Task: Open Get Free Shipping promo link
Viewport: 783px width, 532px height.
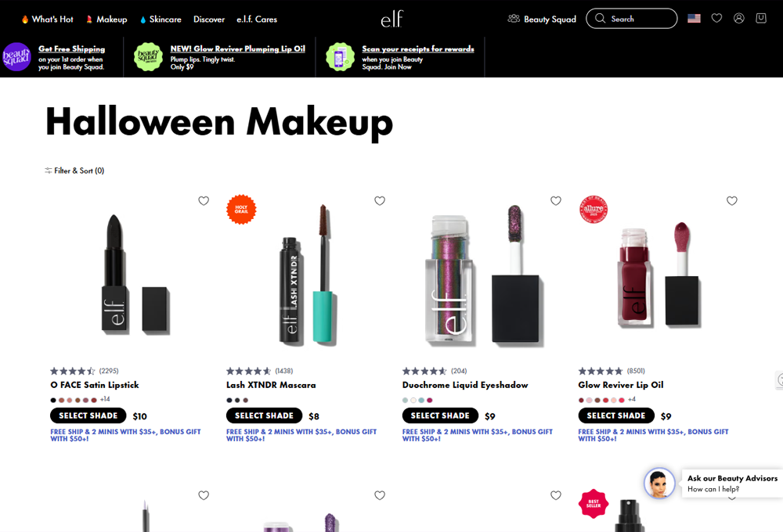Action: 71,49
